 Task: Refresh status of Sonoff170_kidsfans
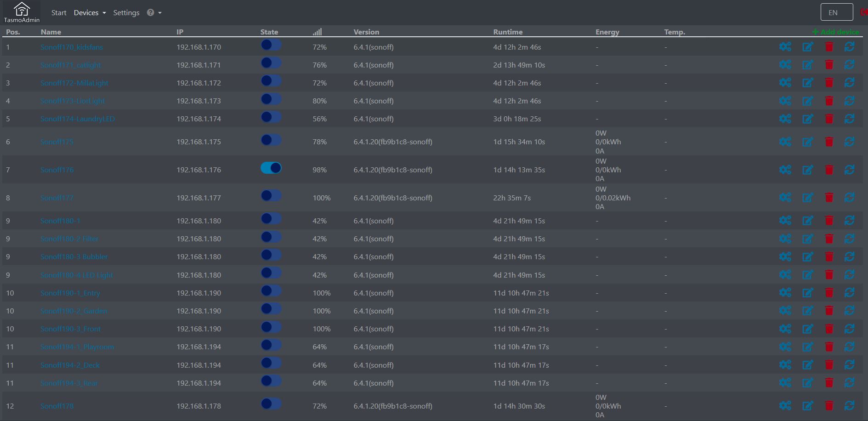pyautogui.click(x=849, y=47)
